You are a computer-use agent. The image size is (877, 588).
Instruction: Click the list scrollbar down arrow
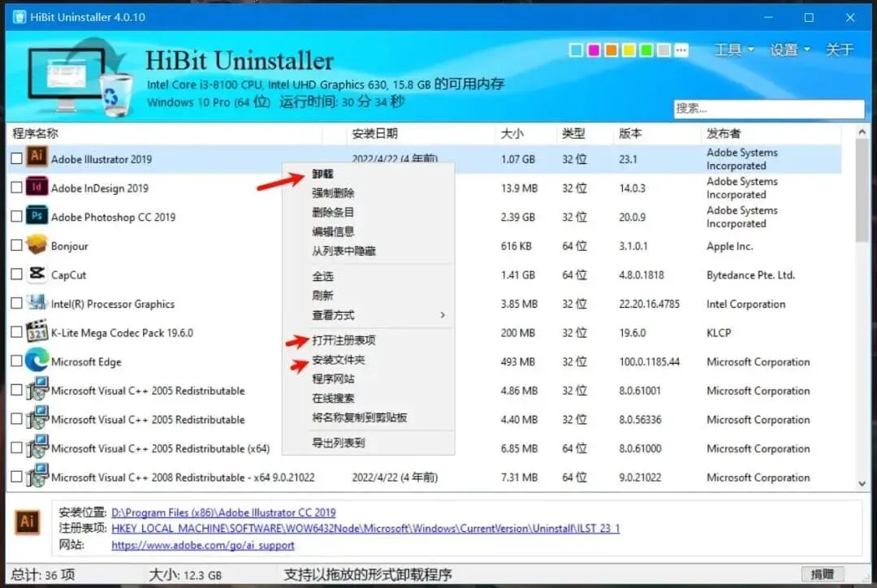[862, 483]
